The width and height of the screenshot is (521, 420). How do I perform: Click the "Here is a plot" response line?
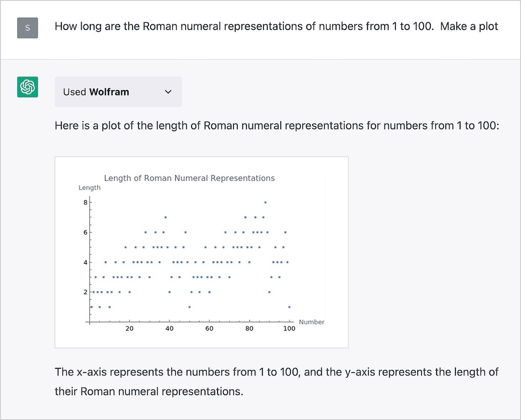(276, 126)
